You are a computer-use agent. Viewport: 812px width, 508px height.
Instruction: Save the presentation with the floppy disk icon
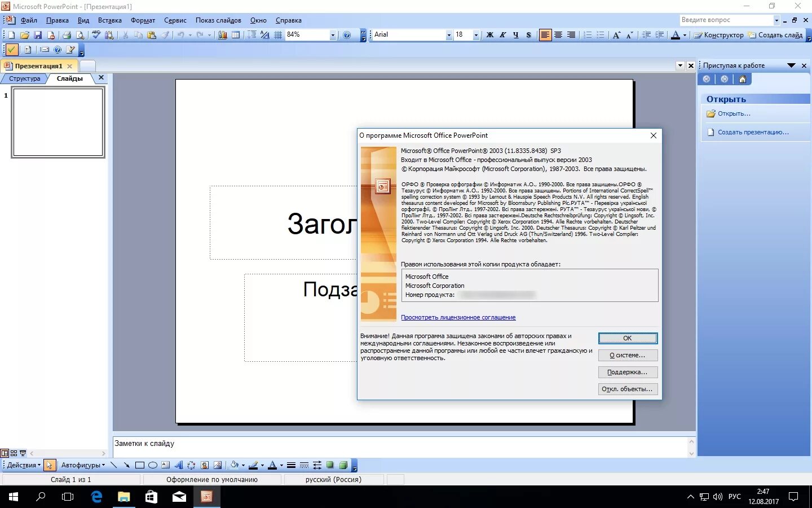click(38, 35)
